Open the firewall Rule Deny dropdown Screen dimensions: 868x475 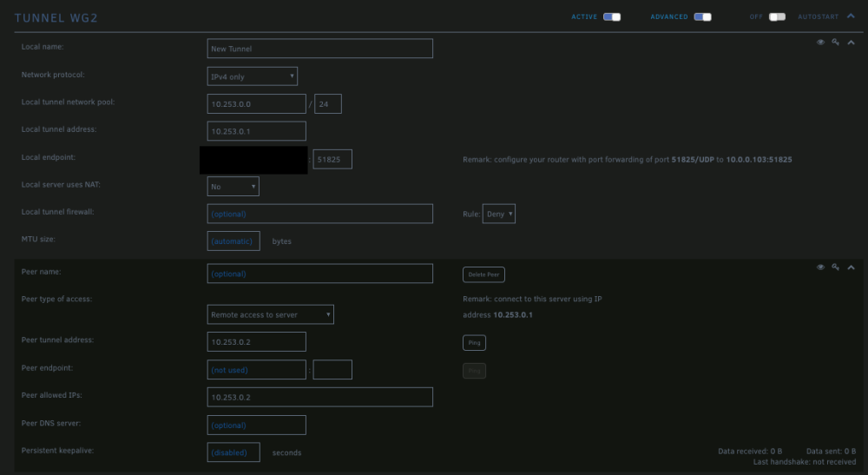(499, 214)
